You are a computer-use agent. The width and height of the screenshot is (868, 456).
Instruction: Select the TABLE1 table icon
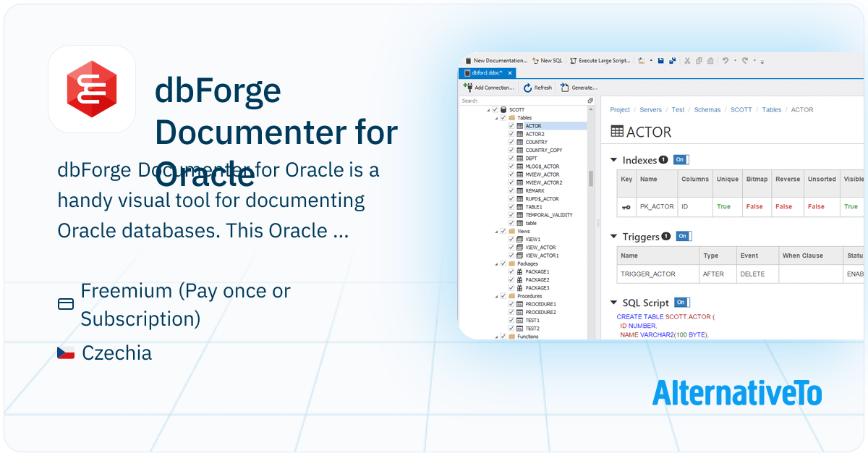pyautogui.click(x=519, y=207)
